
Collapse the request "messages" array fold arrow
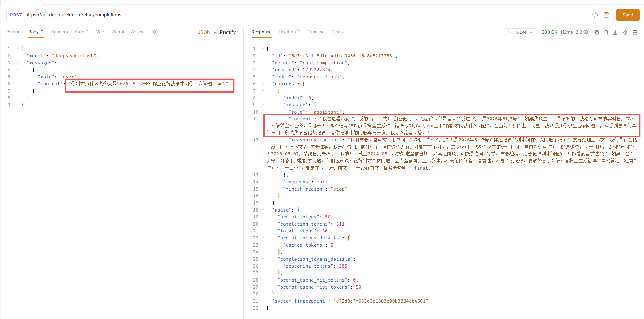18,63
